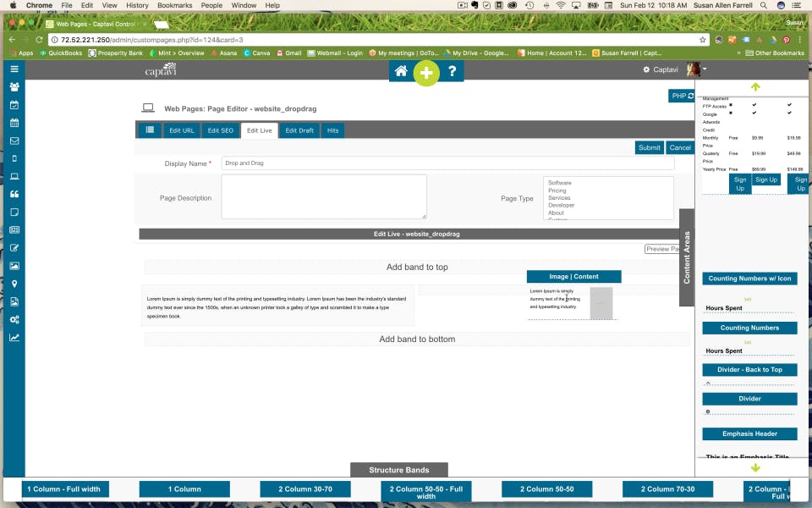The width and height of the screenshot is (812, 508).
Task: Open the quotation marks icon in sidebar
Action: pos(14,194)
